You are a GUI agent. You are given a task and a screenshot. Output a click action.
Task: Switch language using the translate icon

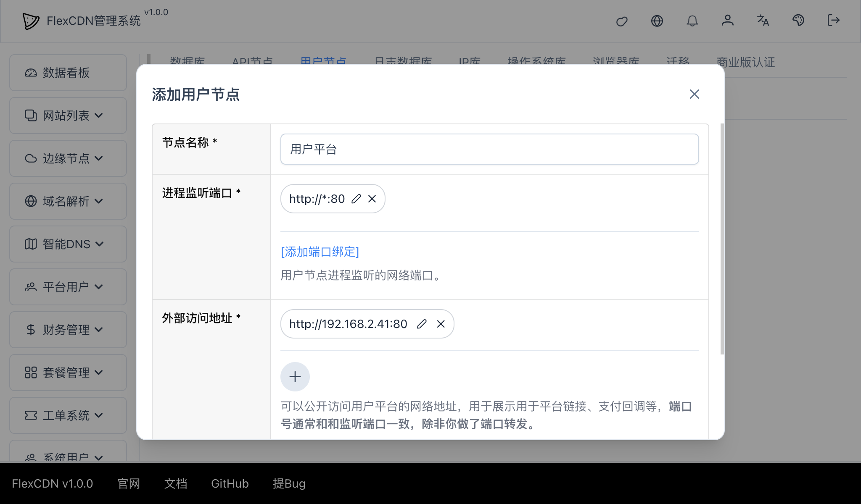763,21
